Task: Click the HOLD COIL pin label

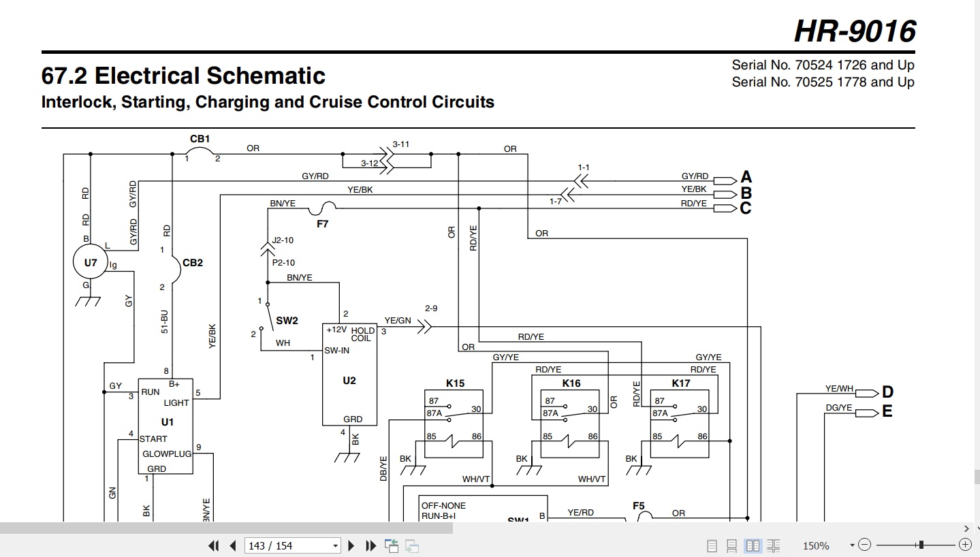Action: tap(363, 334)
